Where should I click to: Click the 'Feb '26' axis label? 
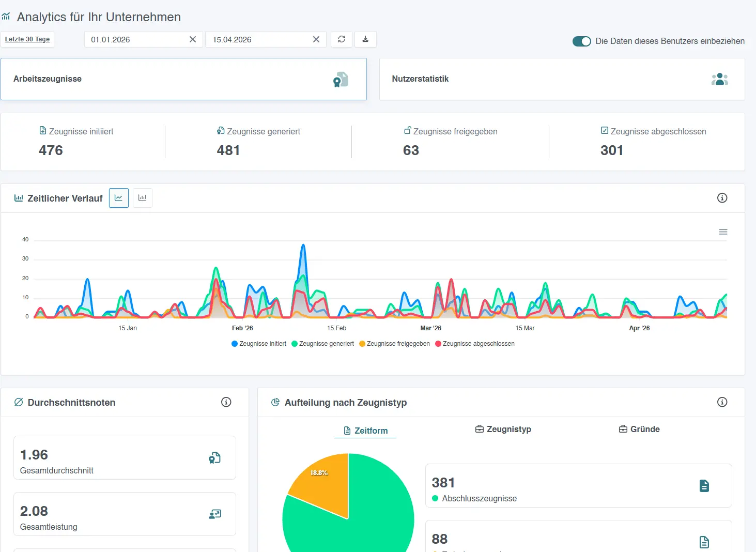(242, 328)
